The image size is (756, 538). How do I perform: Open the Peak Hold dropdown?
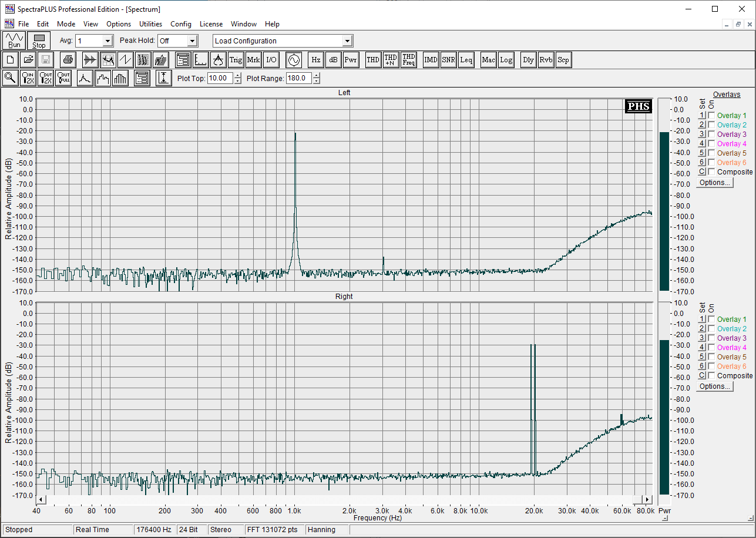192,41
